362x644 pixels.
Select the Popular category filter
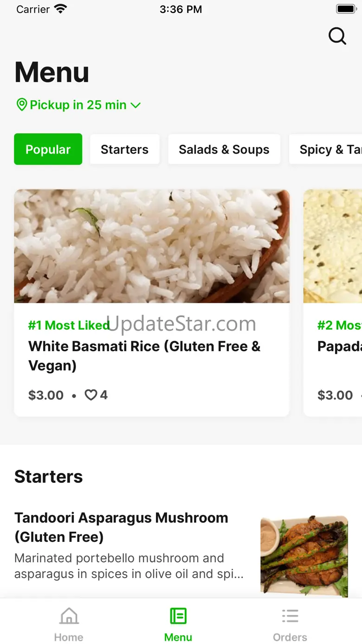(48, 149)
